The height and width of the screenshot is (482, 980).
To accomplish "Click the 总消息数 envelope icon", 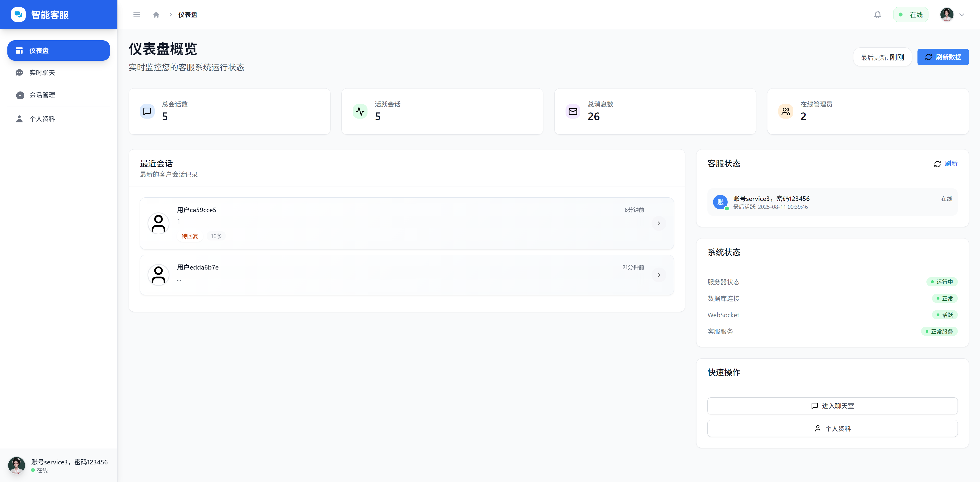I will pyautogui.click(x=572, y=111).
